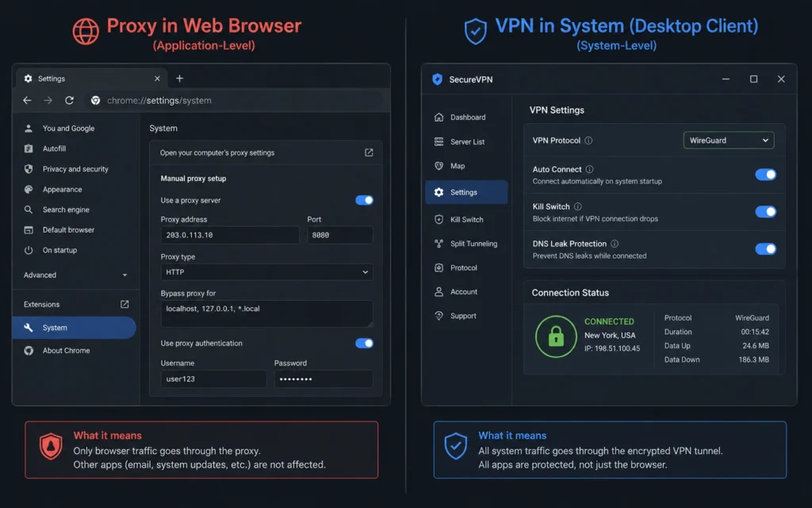The width and height of the screenshot is (812, 508).
Task: Click the Chrome logo in the address bar
Action: (x=95, y=101)
